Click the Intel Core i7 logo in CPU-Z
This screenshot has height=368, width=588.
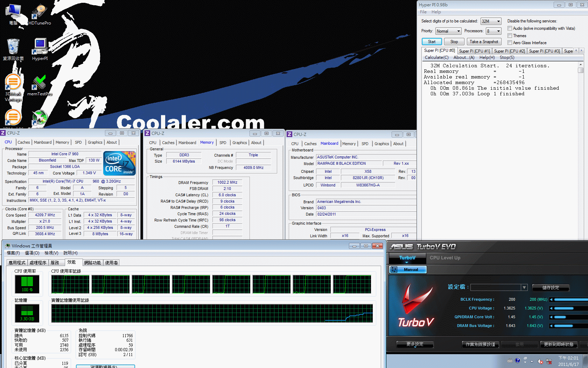119,163
